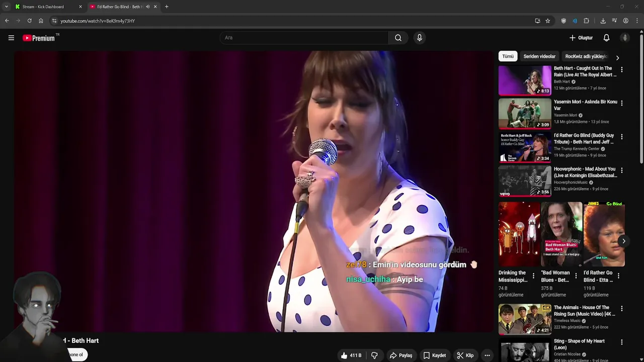Image resolution: width=644 pixels, height=362 pixels.
Task: Close the YouTube tab
Action: pos(155,7)
